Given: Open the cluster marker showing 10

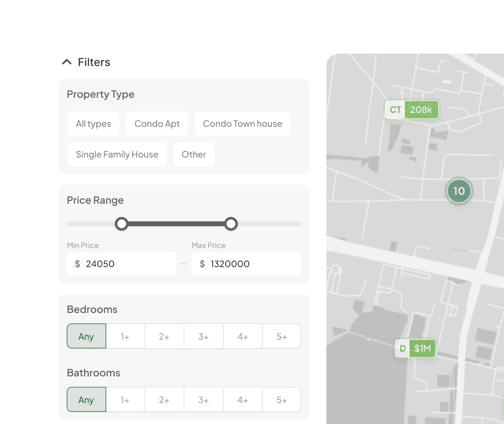Looking at the screenshot, I should [x=458, y=191].
